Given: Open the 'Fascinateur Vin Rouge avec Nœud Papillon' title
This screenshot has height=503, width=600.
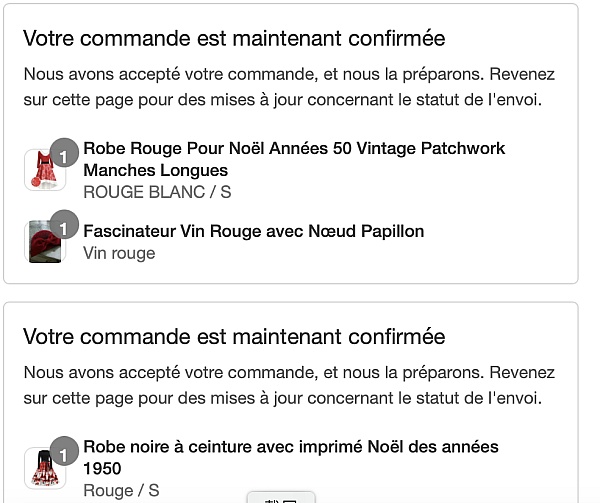Looking at the screenshot, I should (x=254, y=231).
